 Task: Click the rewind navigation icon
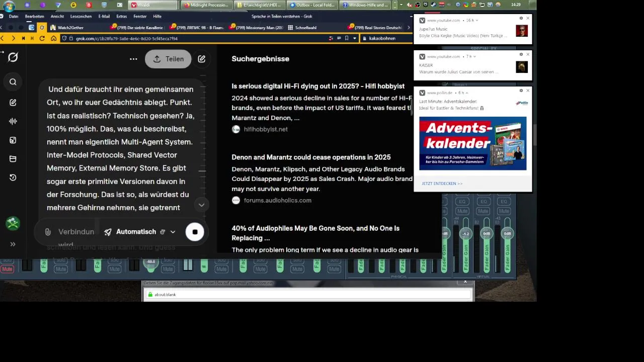pos(23,38)
